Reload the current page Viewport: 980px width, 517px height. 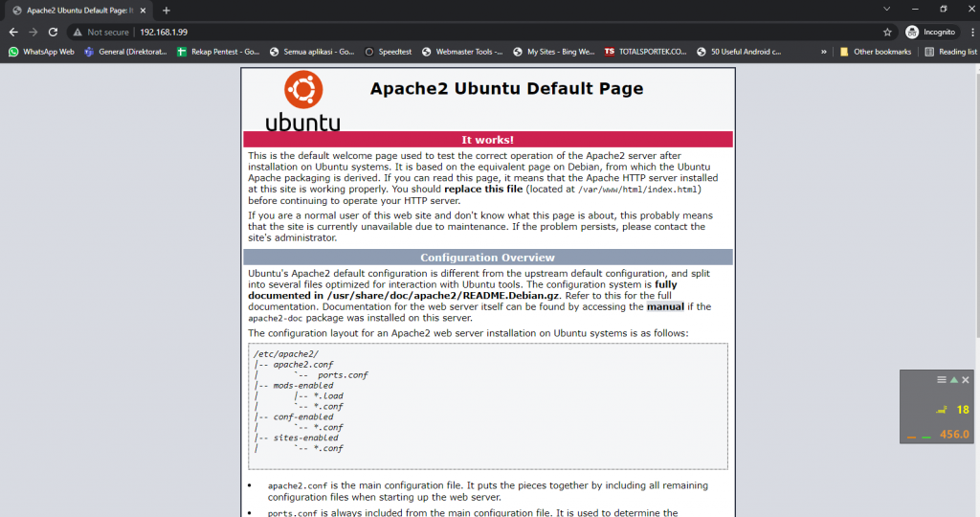point(53,32)
